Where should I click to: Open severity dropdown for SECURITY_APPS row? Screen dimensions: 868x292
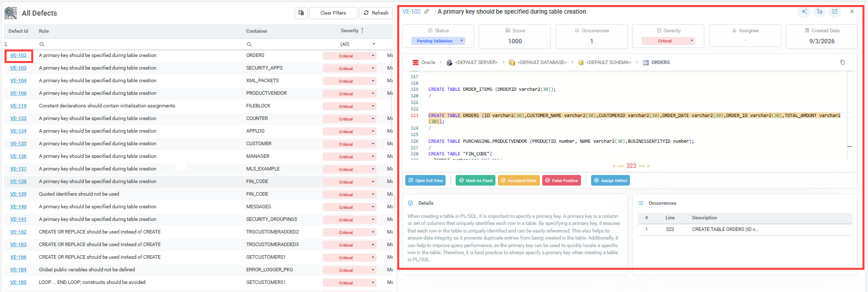(373, 68)
